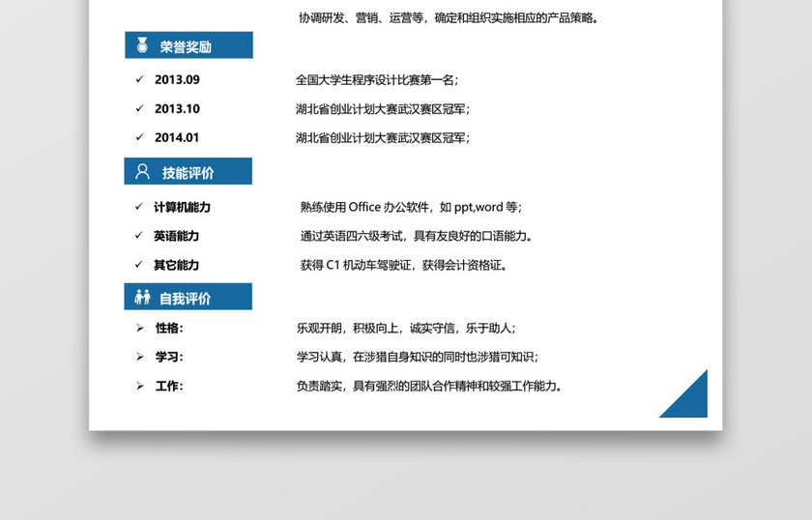Click the text 全国大学生程序设计比赛第一名

[x=377, y=80]
